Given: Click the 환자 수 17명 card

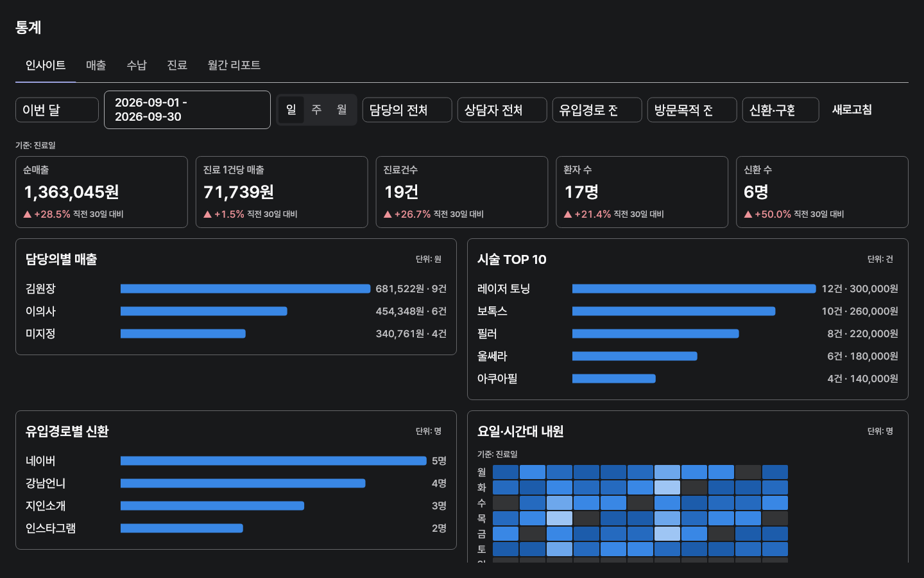Looking at the screenshot, I should pos(642,192).
